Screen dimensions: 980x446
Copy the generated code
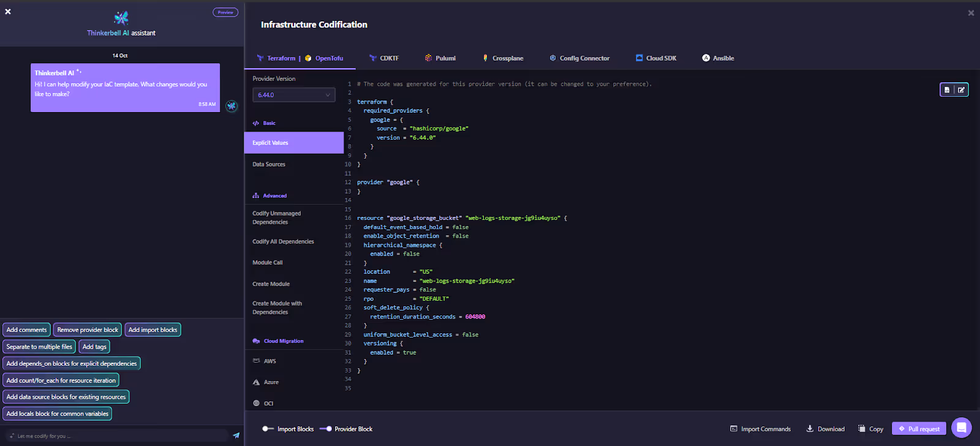click(x=870, y=429)
